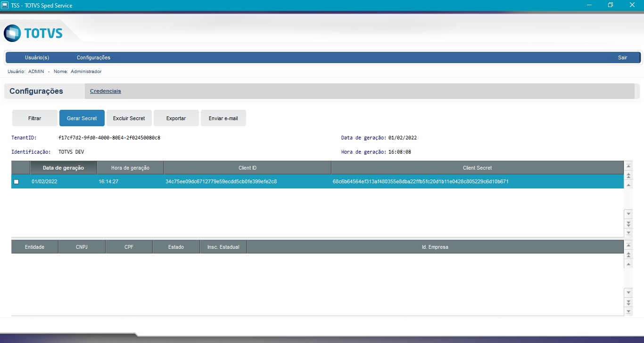The image size is (644, 343).
Task: Click the TenantID value f17cf7d2-9fd0-4000...
Action: pos(109,138)
